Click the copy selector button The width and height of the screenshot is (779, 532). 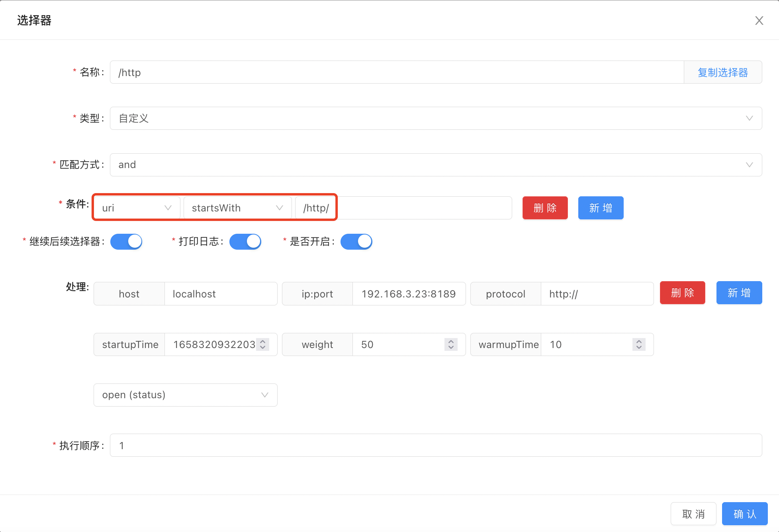coord(722,72)
